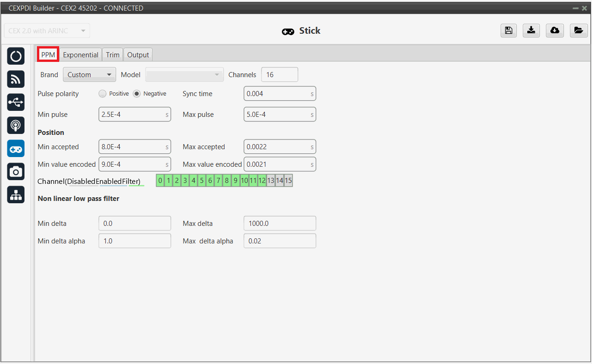Screen dimensions: 592x364
Task: Click the open folder icon
Action: coord(578,30)
